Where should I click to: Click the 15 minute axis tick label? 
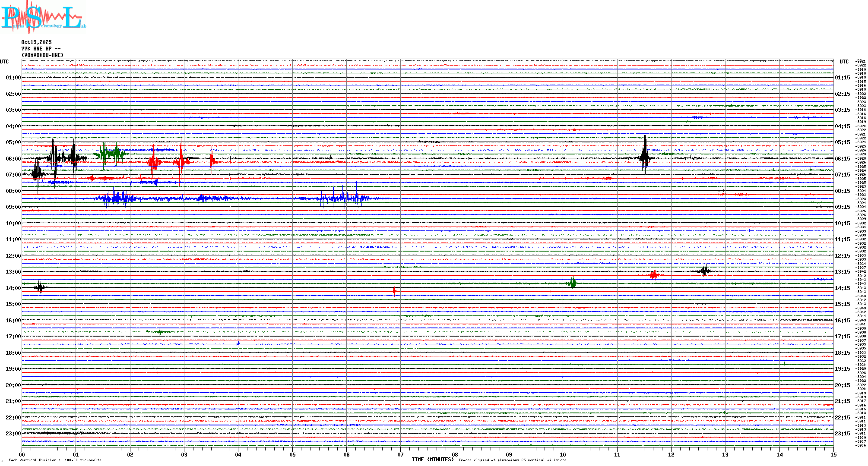coord(833,455)
